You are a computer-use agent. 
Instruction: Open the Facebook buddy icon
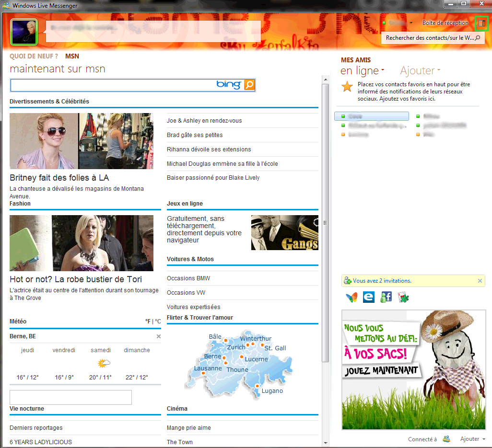[386, 297]
